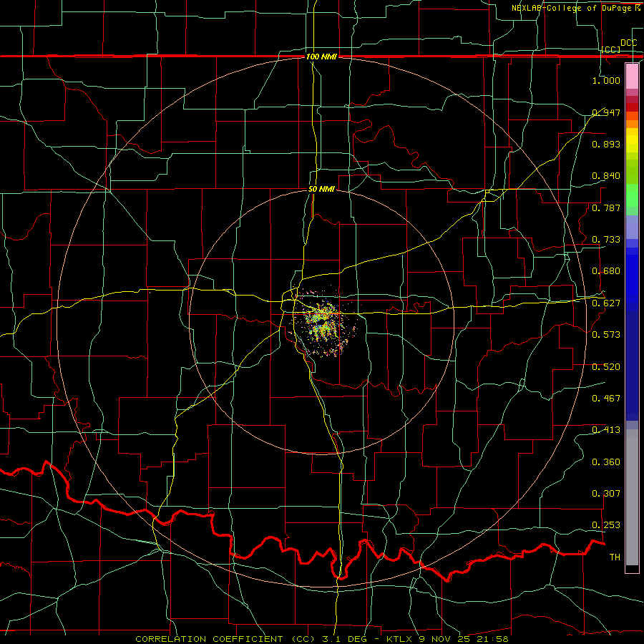Pick the lavender swatch on the color bar

632,227
